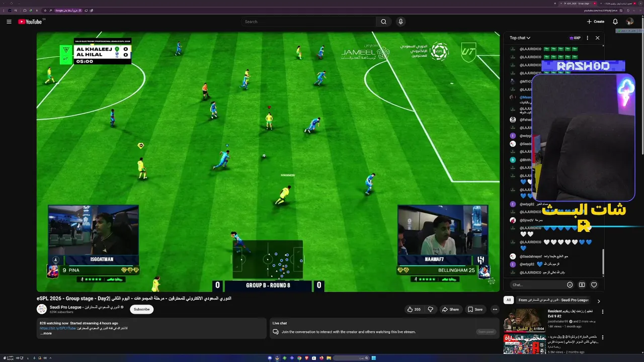Expand the description with ...more
Viewport: 644px width, 362px height.
pyautogui.click(x=46, y=333)
